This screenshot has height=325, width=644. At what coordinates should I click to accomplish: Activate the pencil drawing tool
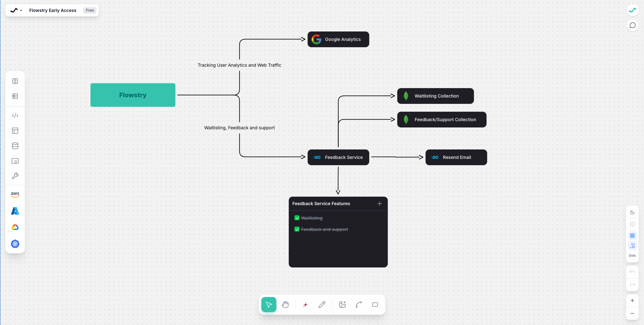click(322, 305)
